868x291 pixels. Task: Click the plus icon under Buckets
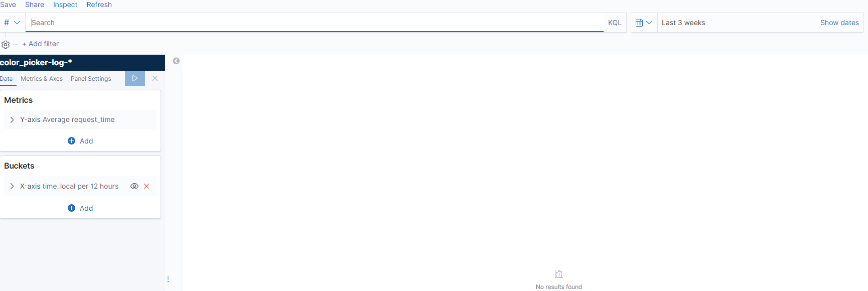[x=71, y=208]
